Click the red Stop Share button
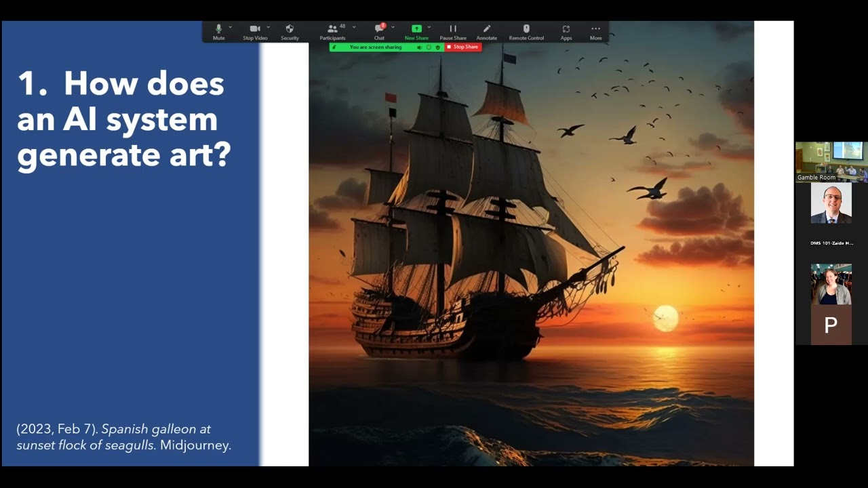The height and width of the screenshot is (488, 868). [x=463, y=47]
